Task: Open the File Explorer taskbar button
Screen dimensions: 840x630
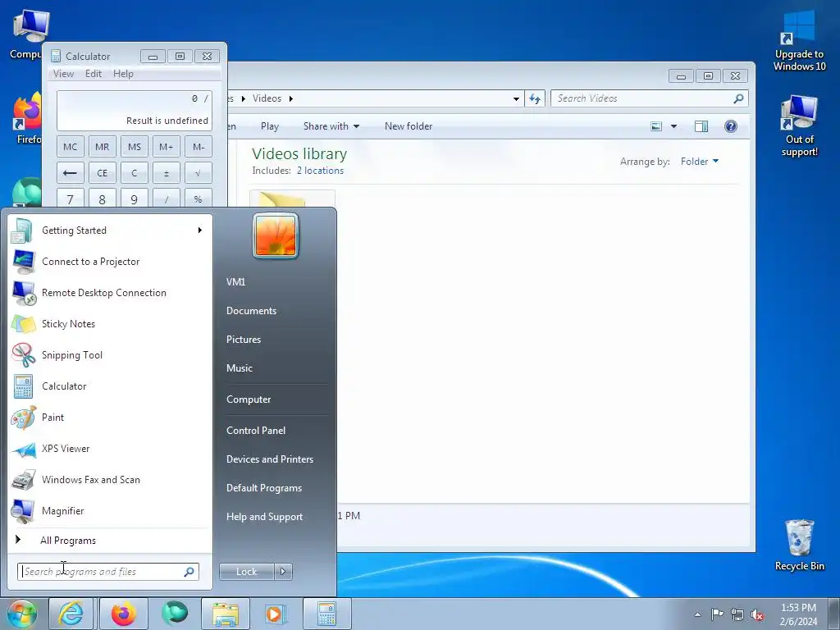Action: (x=226, y=614)
